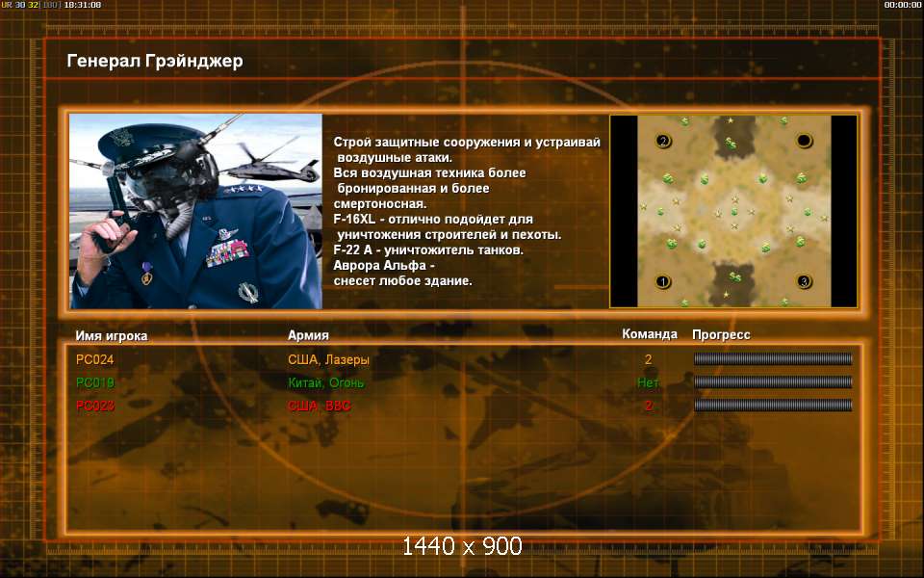Click army entry "Китай, Огонь"
The width and height of the screenshot is (924, 578).
(326, 382)
